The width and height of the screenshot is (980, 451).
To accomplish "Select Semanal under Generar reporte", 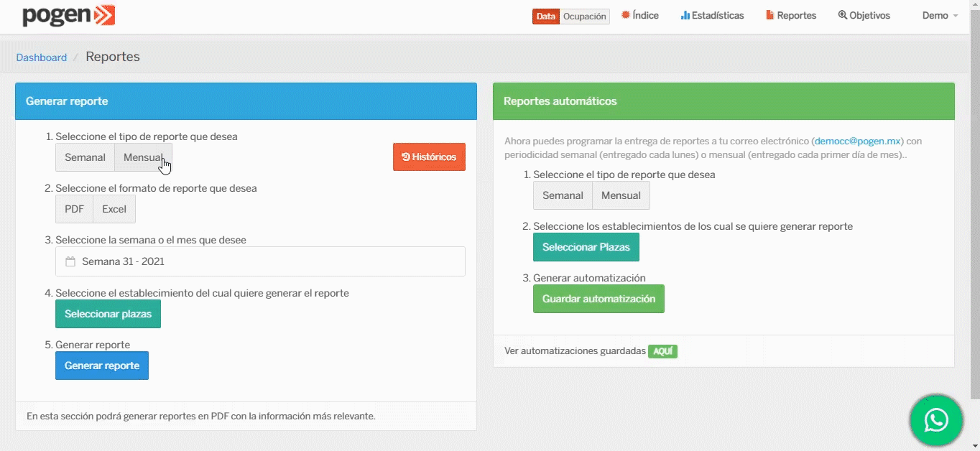I will point(85,158).
